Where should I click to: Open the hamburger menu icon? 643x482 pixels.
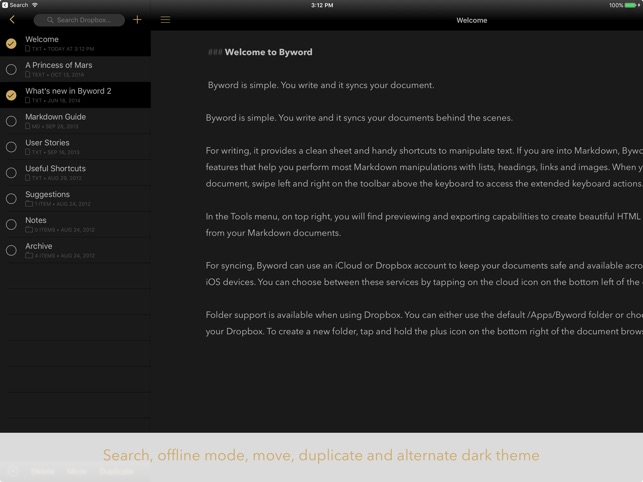tap(165, 20)
